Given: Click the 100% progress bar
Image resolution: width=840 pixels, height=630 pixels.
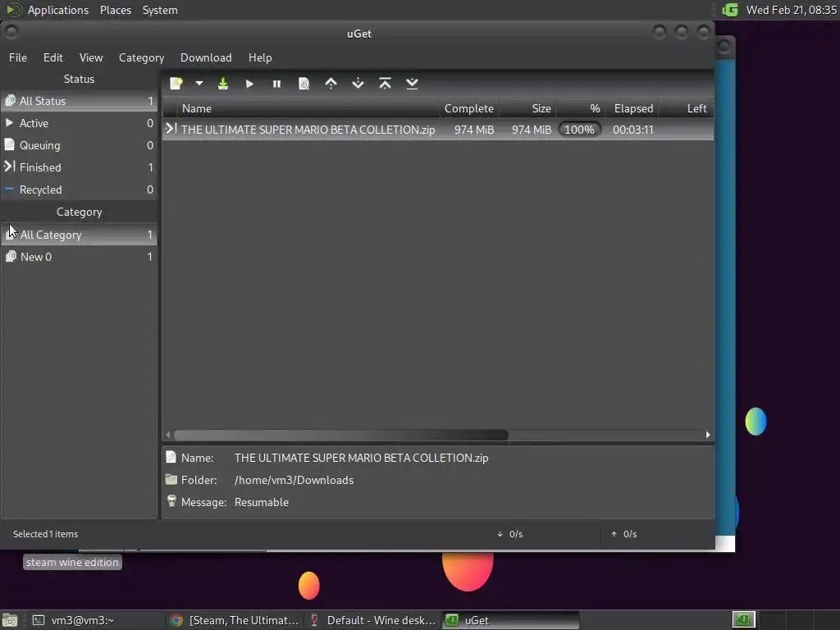Looking at the screenshot, I should tap(580, 130).
